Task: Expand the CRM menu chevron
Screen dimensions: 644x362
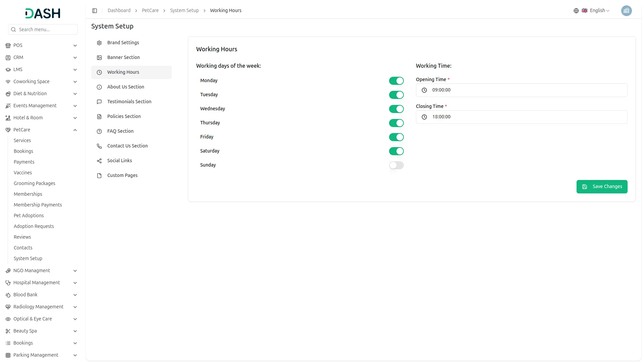Action: 75,58
